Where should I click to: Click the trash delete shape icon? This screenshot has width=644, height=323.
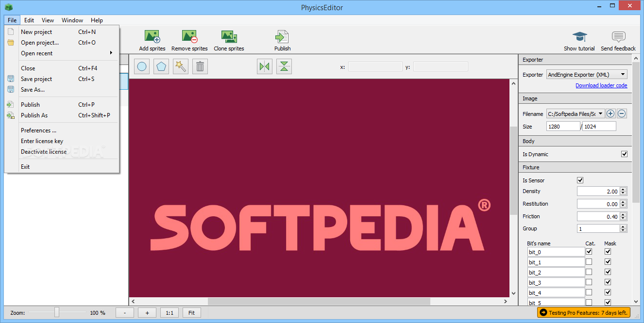coord(200,66)
